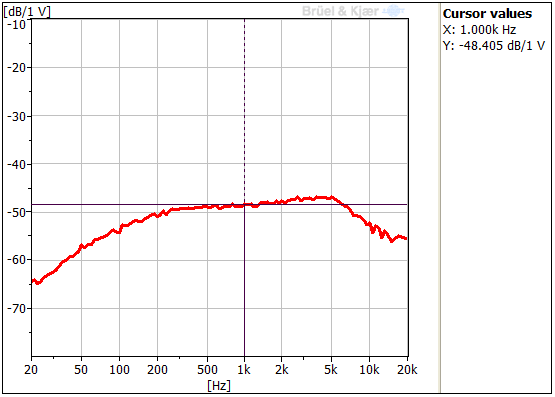The height and width of the screenshot is (397, 555).
Task: Click the 1k frequency axis label
Action: [244, 370]
